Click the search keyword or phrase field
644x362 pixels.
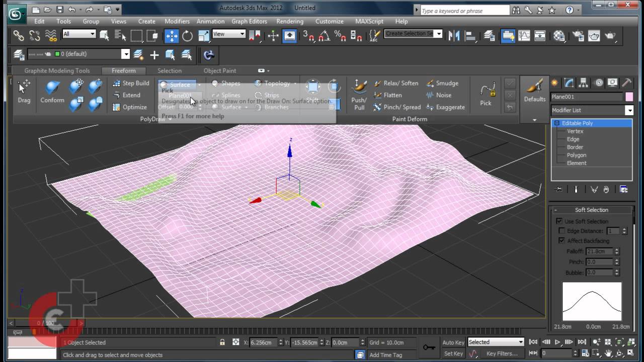[x=464, y=11]
